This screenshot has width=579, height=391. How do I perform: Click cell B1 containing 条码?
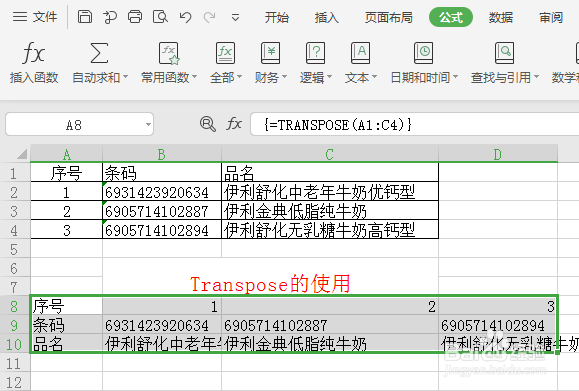pyautogui.click(x=162, y=172)
